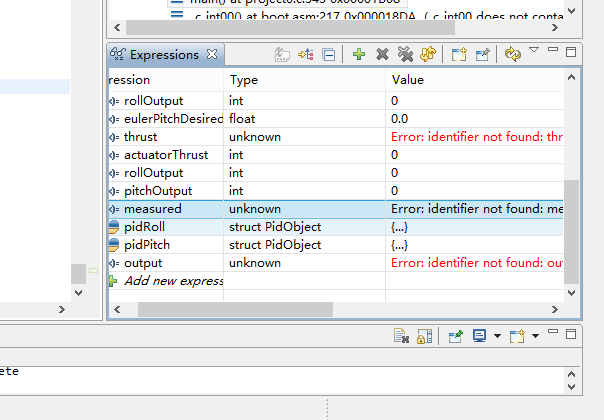The height and width of the screenshot is (420, 604).
Task: Select the eulerPitchDesired expression row
Action: 336,119
